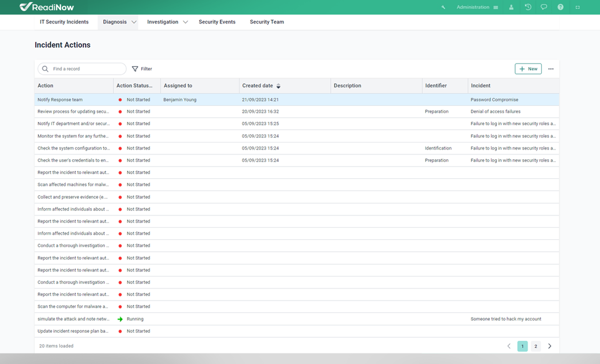Click the Created date sort arrows
This screenshot has height=364, width=600.
click(x=279, y=86)
